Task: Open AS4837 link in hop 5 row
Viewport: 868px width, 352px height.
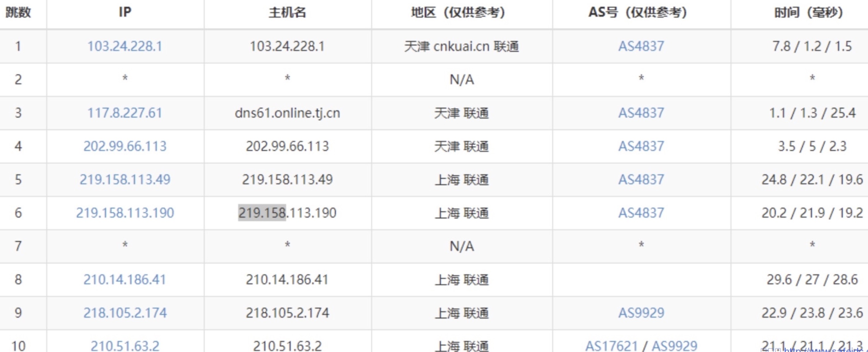Action: point(641,180)
